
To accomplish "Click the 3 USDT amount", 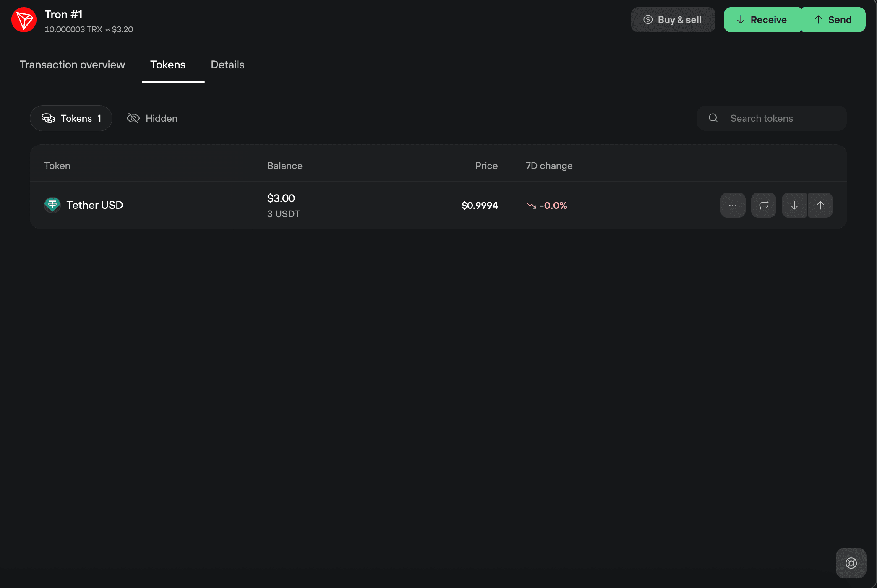I will 284,214.
